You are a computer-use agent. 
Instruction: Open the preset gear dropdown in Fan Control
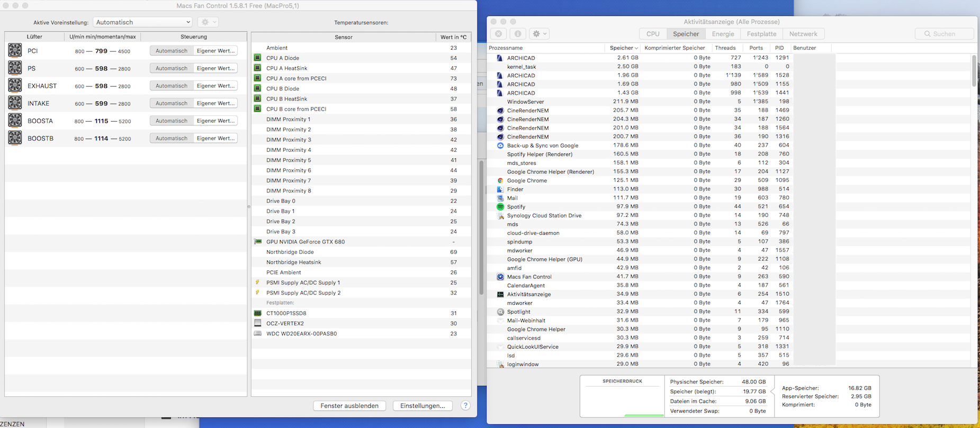pos(208,22)
